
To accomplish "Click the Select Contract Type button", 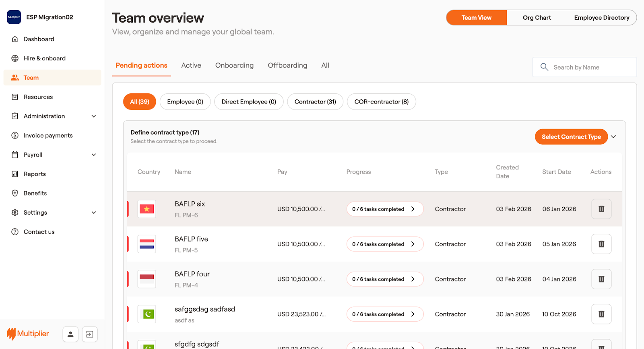I will click(x=571, y=137).
